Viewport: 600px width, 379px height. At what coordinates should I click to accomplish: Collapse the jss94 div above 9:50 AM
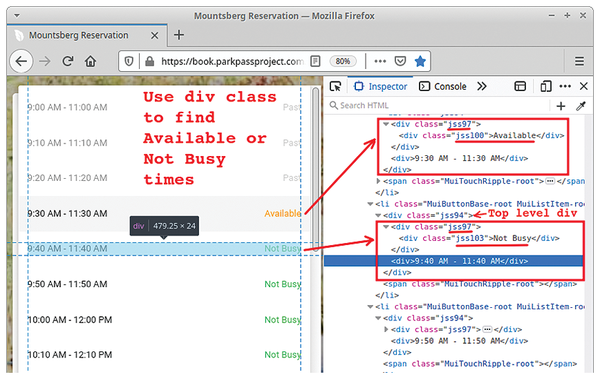pyautogui.click(x=378, y=318)
